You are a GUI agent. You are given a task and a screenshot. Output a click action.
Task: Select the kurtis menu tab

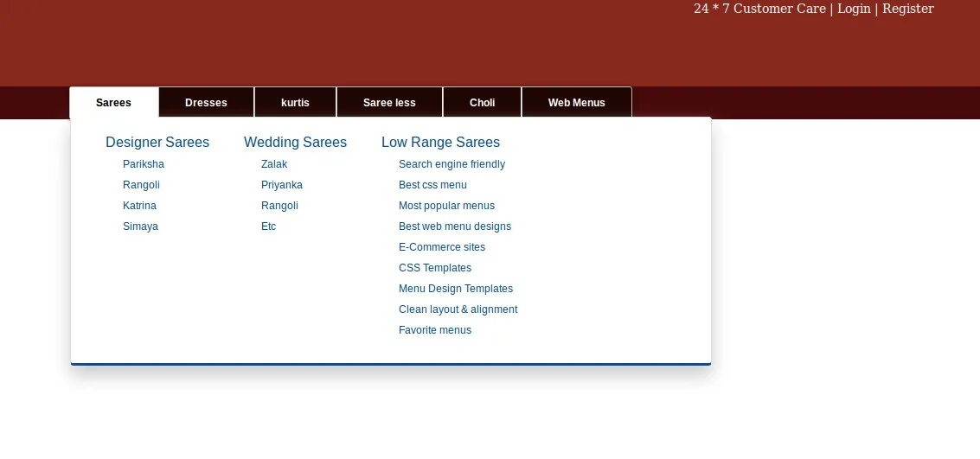pyautogui.click(x=295, y=102)
